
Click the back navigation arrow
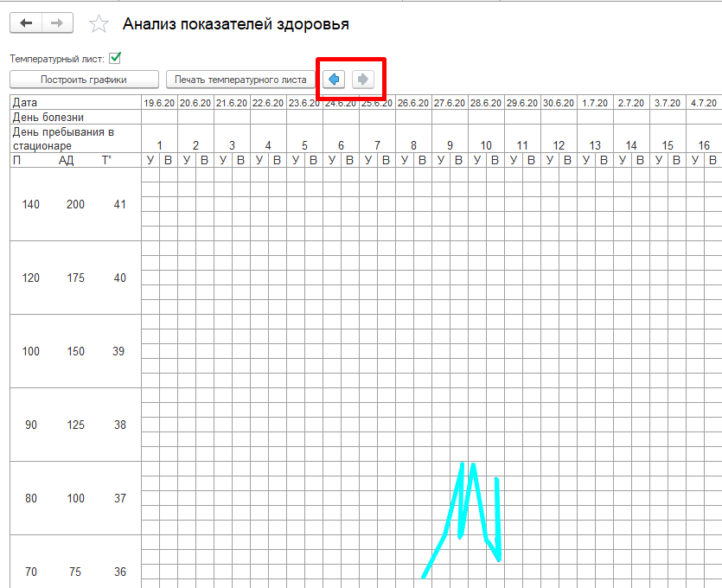(x=26, y=24)
